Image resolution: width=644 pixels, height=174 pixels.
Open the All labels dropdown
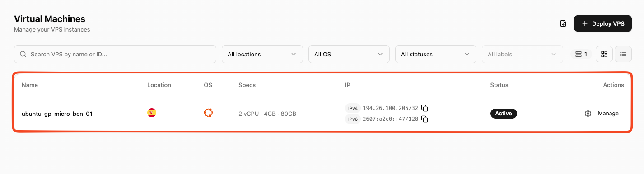pos(523,54)
